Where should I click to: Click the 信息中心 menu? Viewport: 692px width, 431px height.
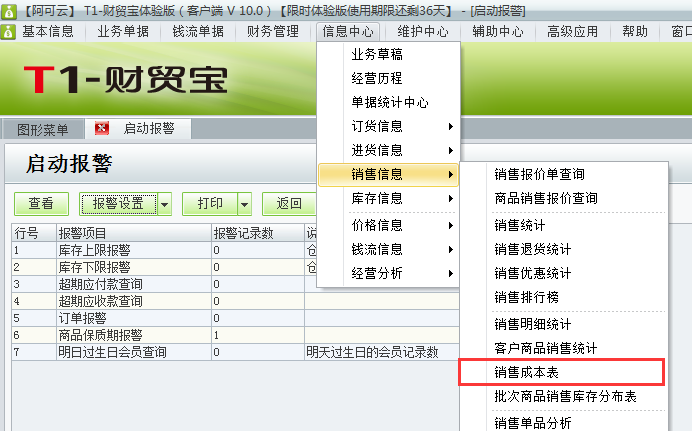pos(348,32)
